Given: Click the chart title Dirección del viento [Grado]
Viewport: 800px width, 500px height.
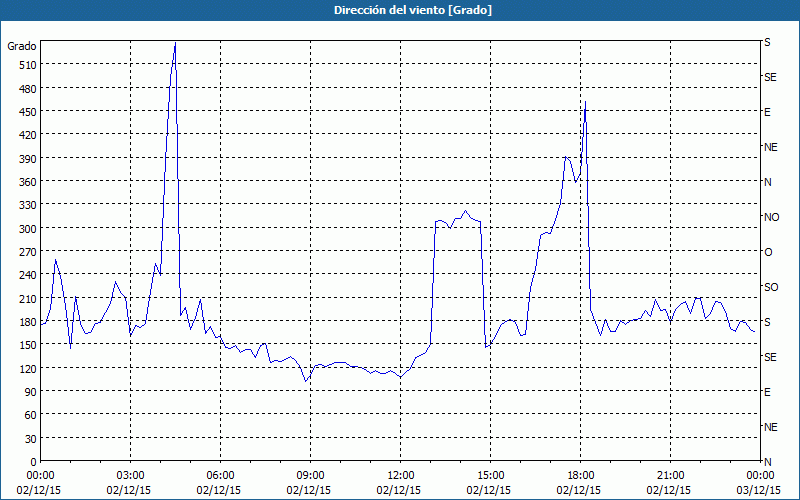Looking at the screenshot, I should pos(413,10).
